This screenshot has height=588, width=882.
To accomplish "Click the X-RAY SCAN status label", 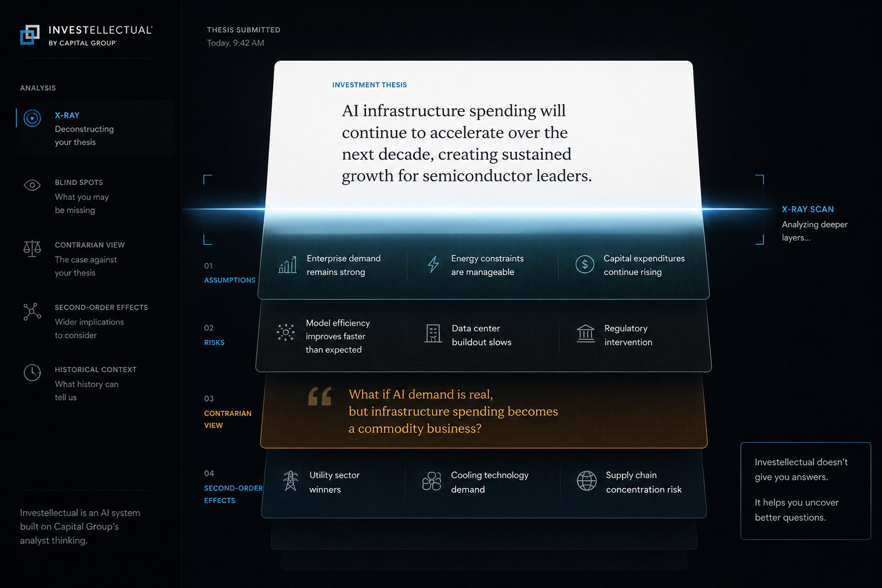I will pyautogui.click(x=807, y=210).
